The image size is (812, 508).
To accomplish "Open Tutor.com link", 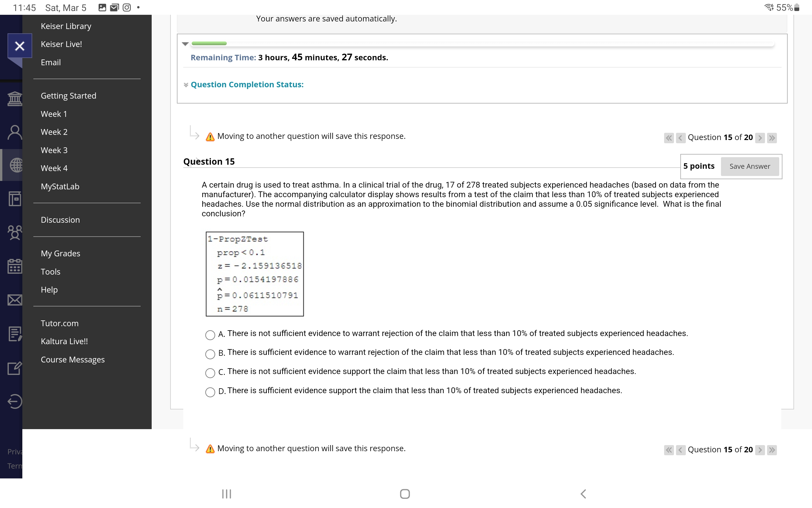I will (59, 323).
